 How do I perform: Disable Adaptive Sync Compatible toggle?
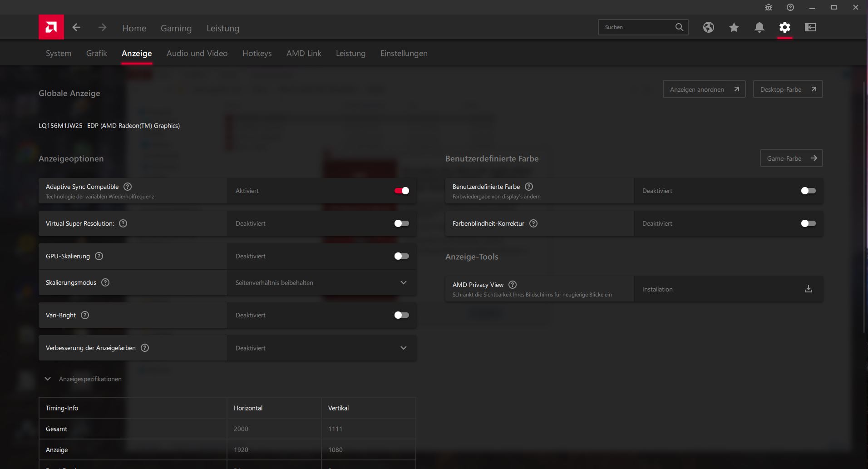402,191
